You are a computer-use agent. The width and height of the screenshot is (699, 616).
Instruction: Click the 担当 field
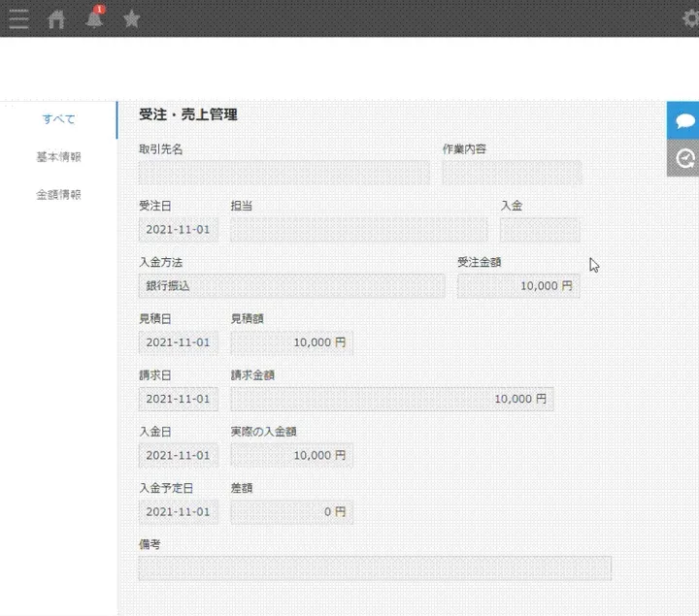coord(358,230)
